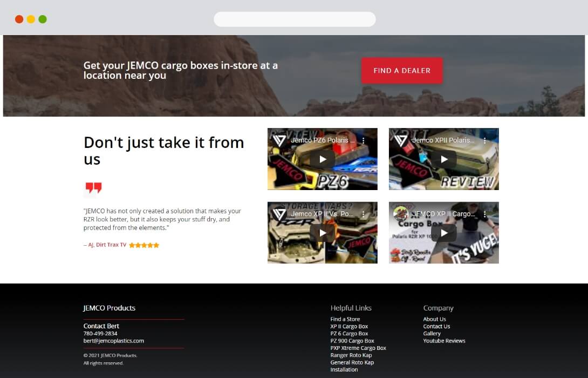Open the Youtube Reviews link
Image resolution: width=588 pixels, height=378 pixels.
coord(445,341)
